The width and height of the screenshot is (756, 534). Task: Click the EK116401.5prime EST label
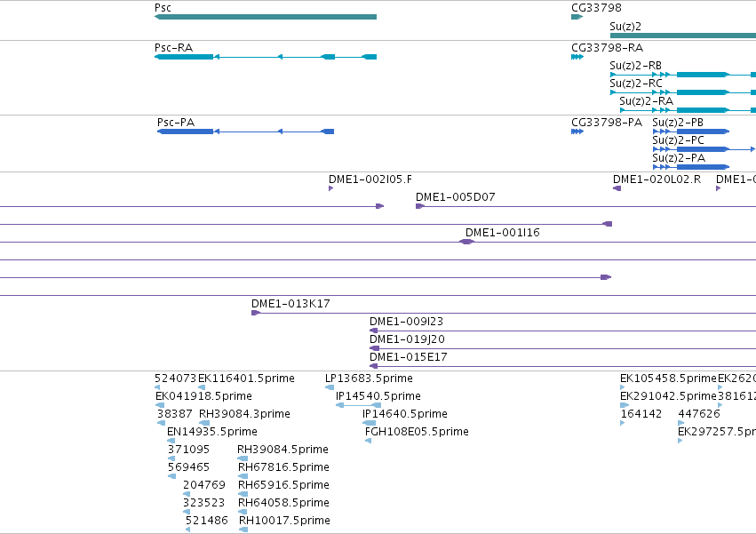[x=246, y=379]
